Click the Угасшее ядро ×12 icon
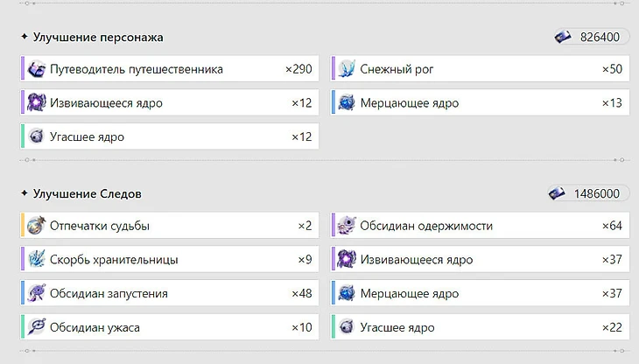Screen dimensions: 639x364 [36, 136]
